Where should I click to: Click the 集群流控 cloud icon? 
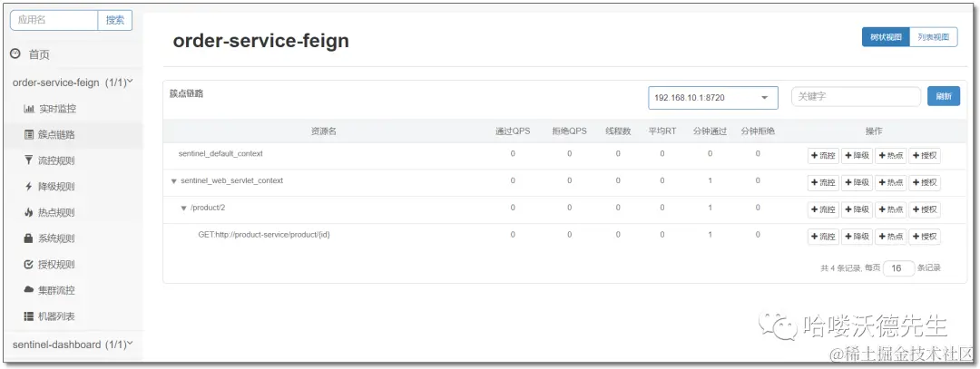[x=29, y=290]
